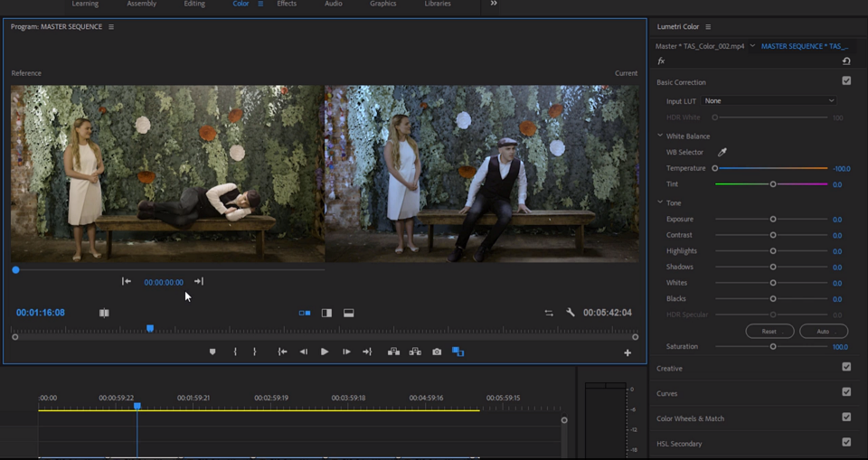Select the WB Selector eyedropper
868x460 pixels.
coord(722,153)
